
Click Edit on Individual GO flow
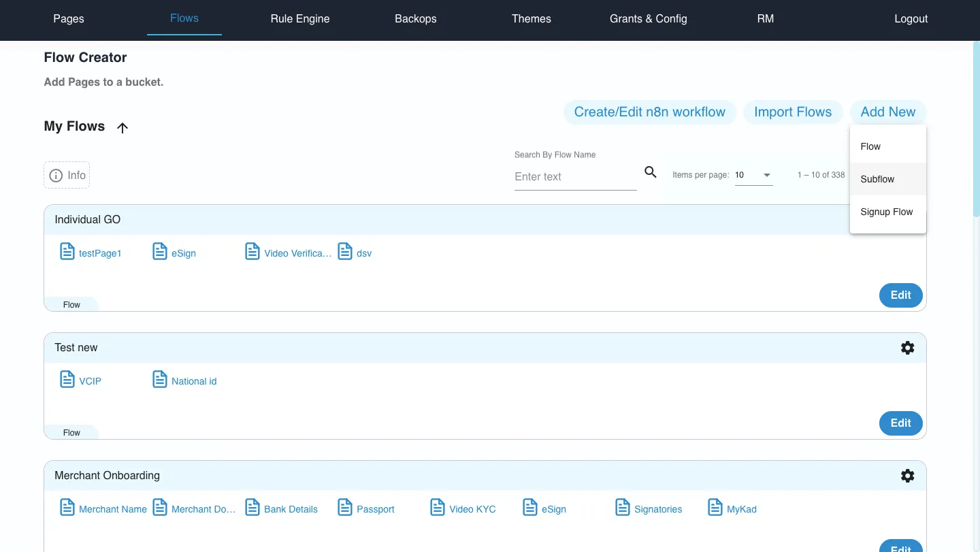click(901, 295)
